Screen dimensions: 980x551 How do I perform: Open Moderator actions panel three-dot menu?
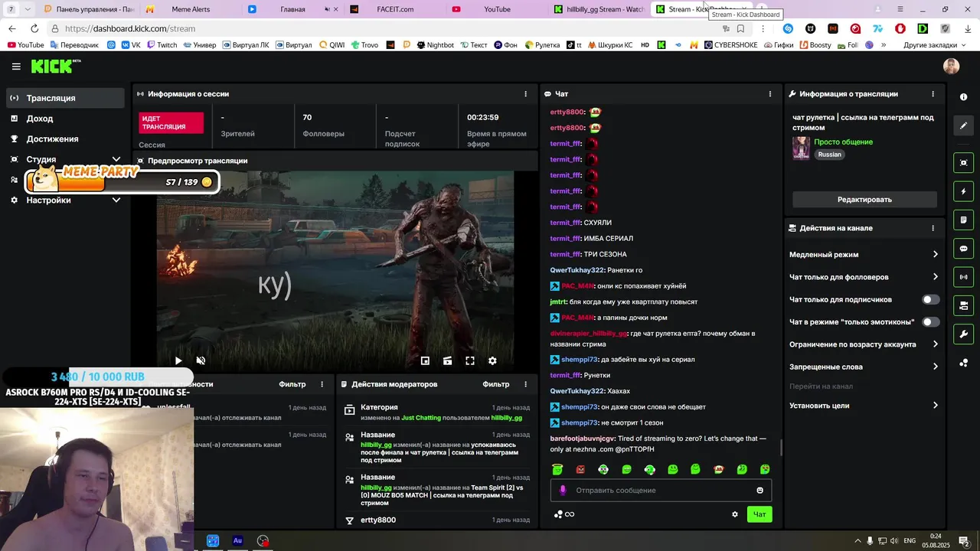click(x=525, y=384)
